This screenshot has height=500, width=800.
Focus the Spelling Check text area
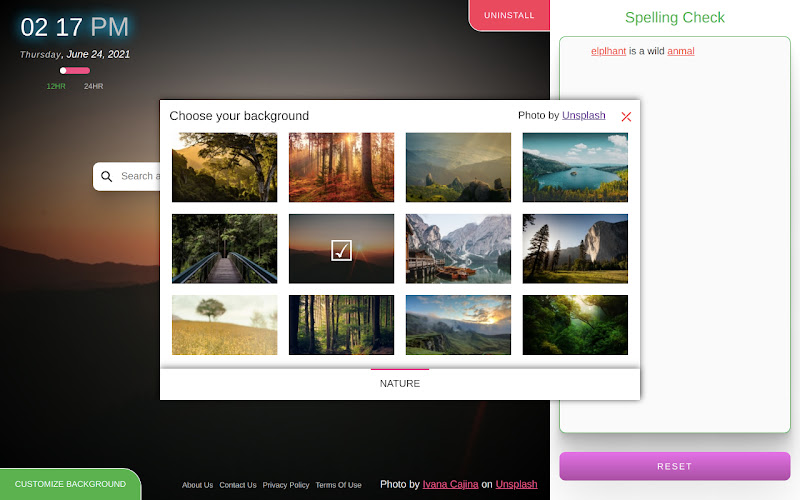(x=674, y=235)
